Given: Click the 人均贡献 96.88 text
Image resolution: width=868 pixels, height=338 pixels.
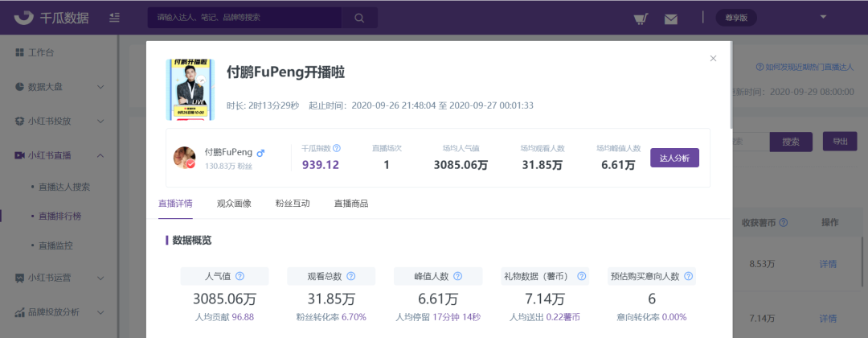Looking at the screenshot, I should pyautogui.click(x=224, y=318).
